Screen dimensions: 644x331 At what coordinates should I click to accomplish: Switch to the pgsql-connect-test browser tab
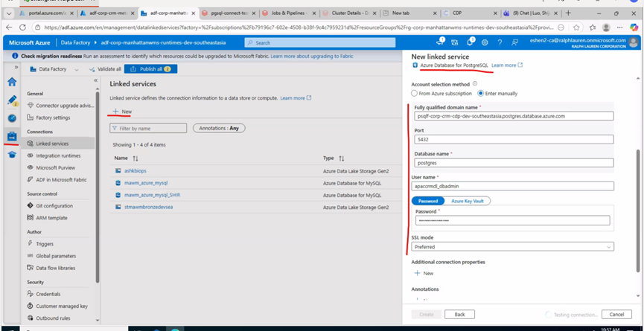pyautogui.click(x=229, y=13)
